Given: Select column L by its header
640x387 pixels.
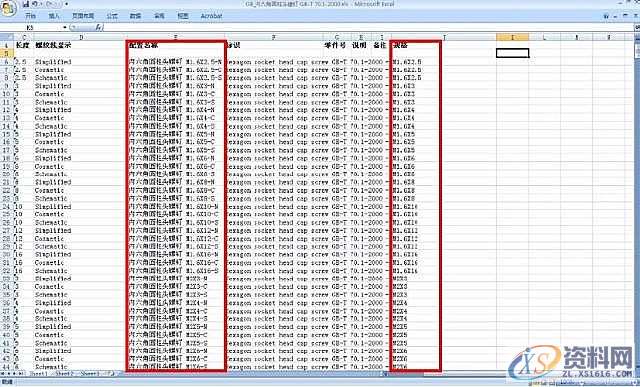Looking at the screenshot, I should click(544, 37).
